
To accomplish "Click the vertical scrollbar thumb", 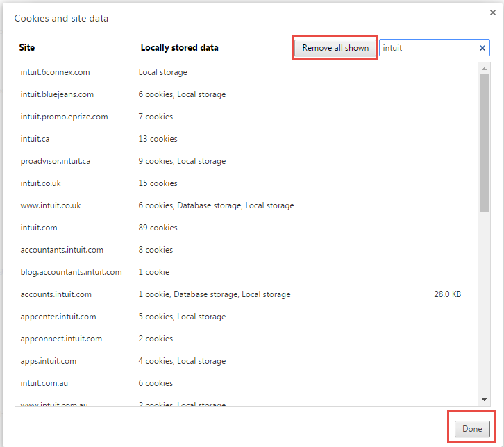I will 484,143.
